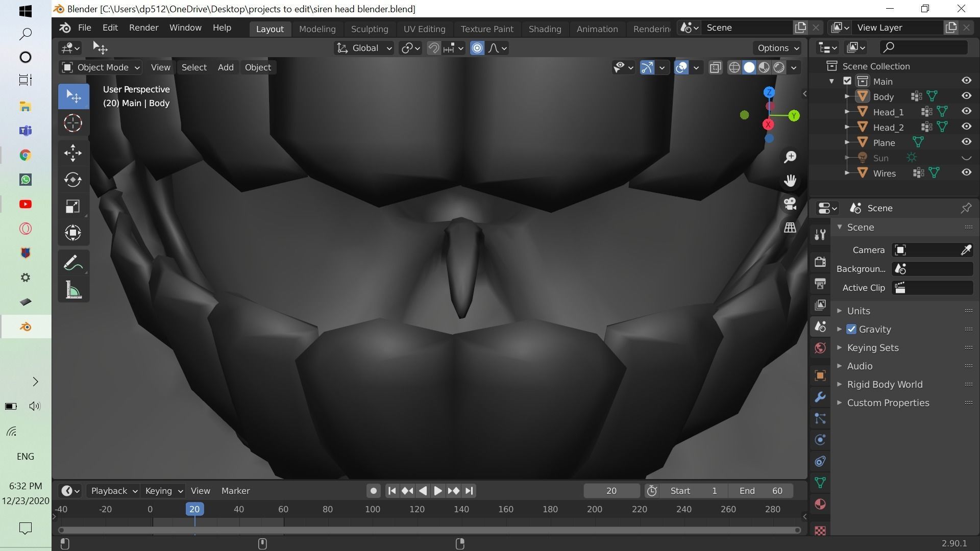Open the View Layer properties tab

point(820,305)
